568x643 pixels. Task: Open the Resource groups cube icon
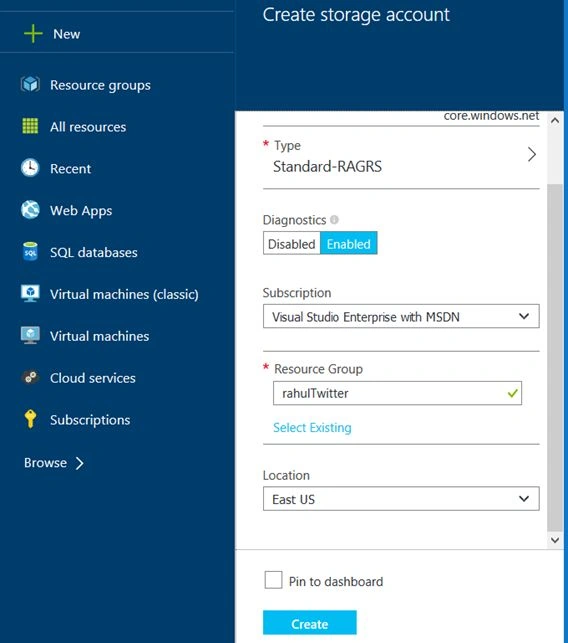(x=30, y=84)
